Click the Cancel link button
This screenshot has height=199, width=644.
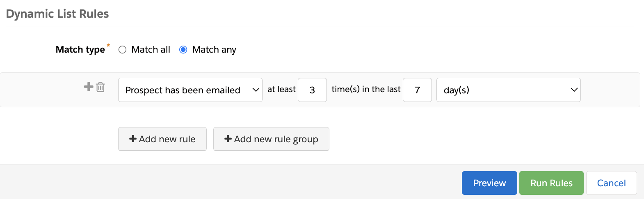tap(611, 183)
